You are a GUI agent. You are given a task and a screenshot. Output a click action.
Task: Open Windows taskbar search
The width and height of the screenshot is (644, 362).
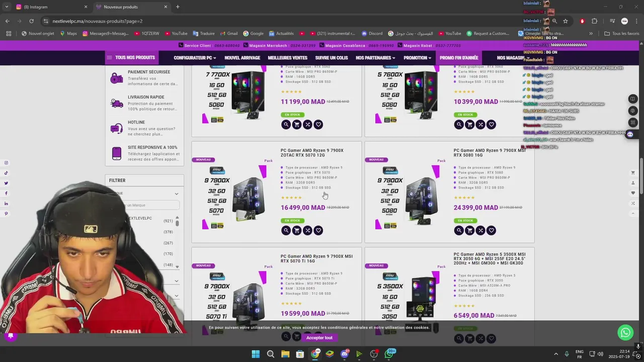point(271,354)
